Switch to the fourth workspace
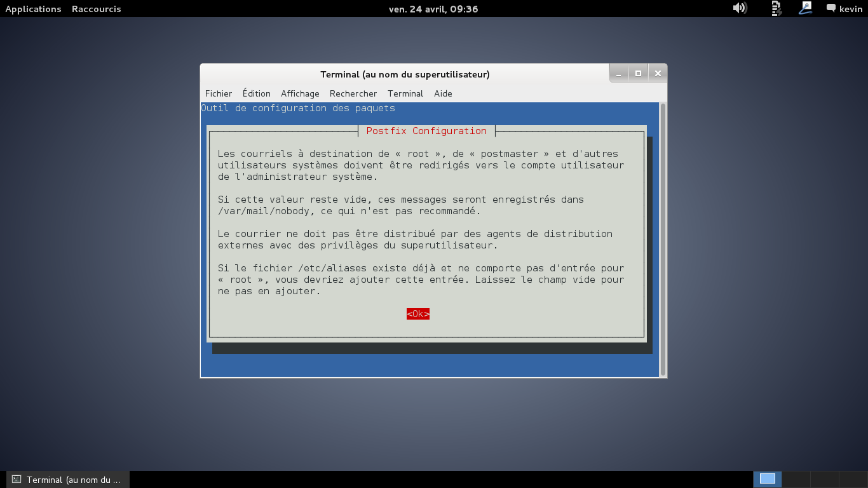The image size is (868, 488). coord(853,479)
